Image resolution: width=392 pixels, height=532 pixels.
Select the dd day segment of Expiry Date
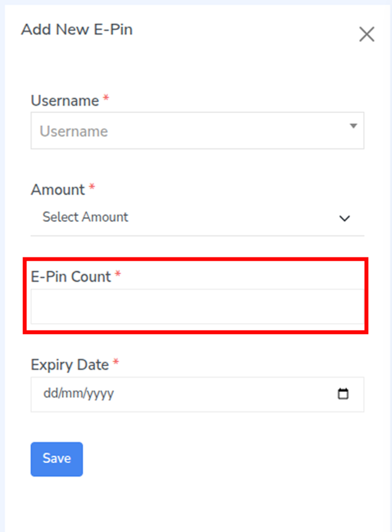pyautogui.click(x=49, y=394)
